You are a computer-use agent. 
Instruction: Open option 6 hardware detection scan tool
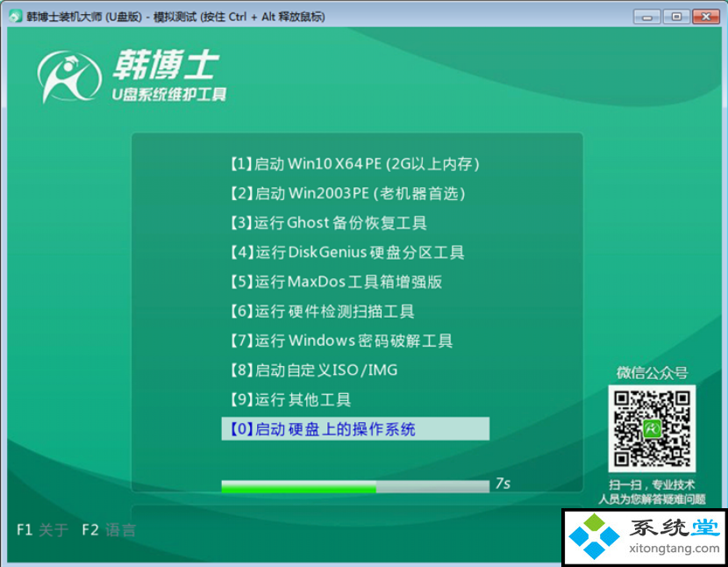tap(322, 311)
